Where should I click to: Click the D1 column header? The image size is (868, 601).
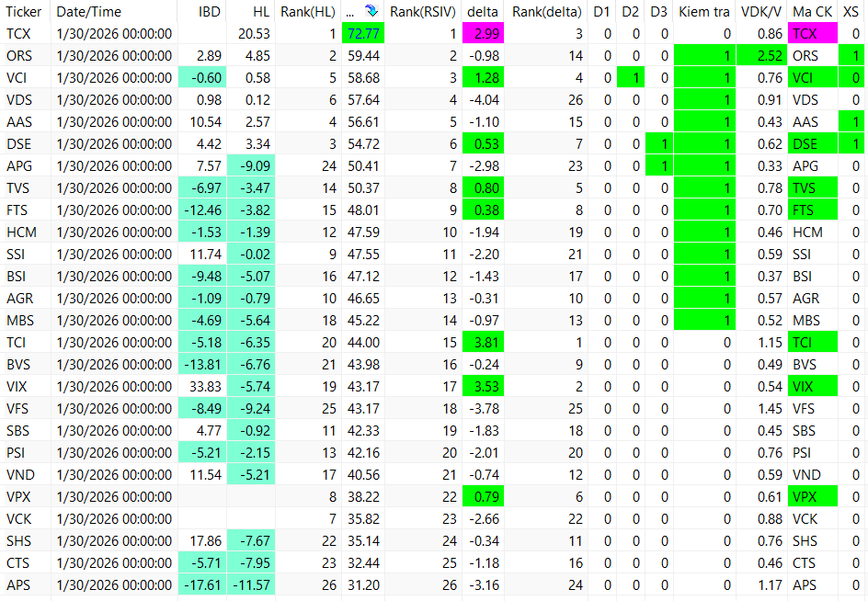pyautogui.click(x=601, y=11)
